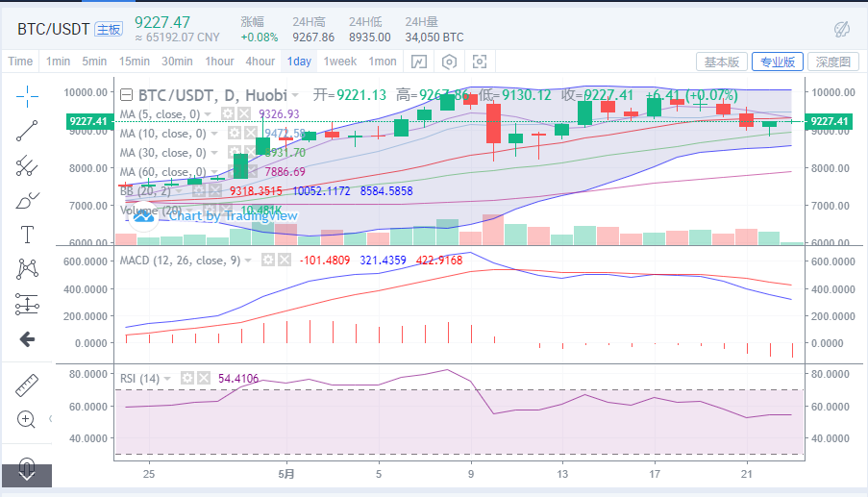Switch to the 1min interval tab
The height and width of the screenshot is (497, 868).
pos(58,62)
